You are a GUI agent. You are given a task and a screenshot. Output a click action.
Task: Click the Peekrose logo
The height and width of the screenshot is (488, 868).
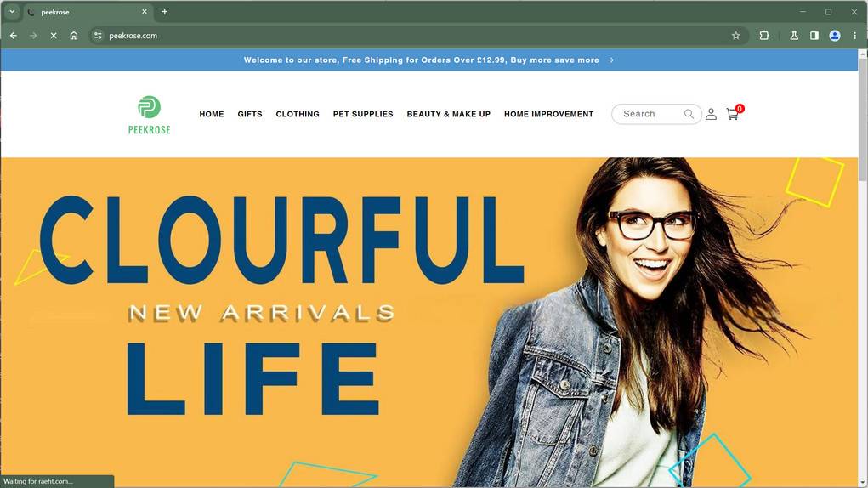coord(149,115)
